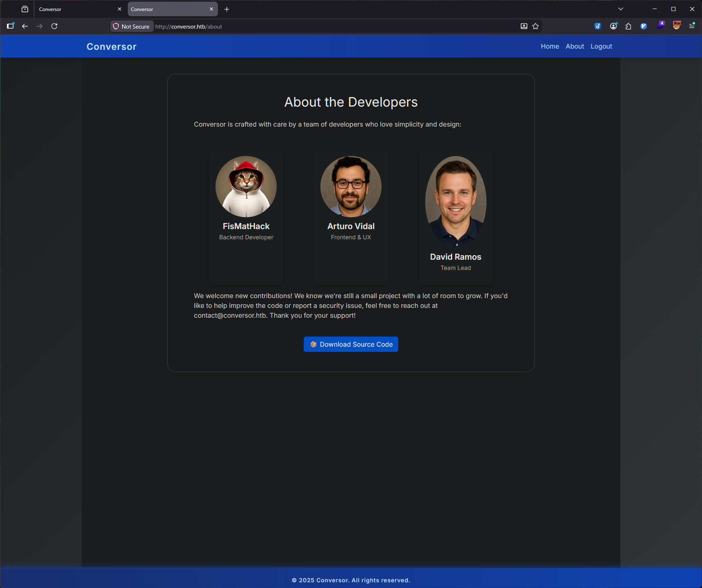Click the URL address bar field
This screenshot has height=588, width=702.
click(327, 27)
